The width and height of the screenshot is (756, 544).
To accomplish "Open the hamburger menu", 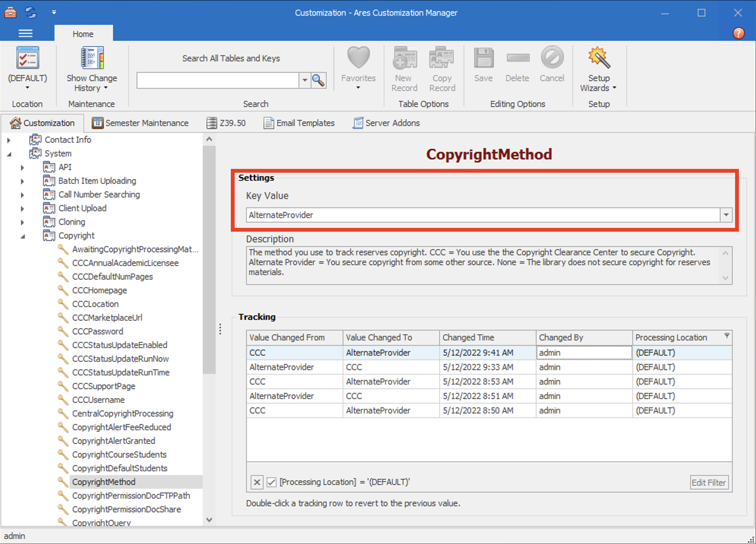I will coord(25,33).
